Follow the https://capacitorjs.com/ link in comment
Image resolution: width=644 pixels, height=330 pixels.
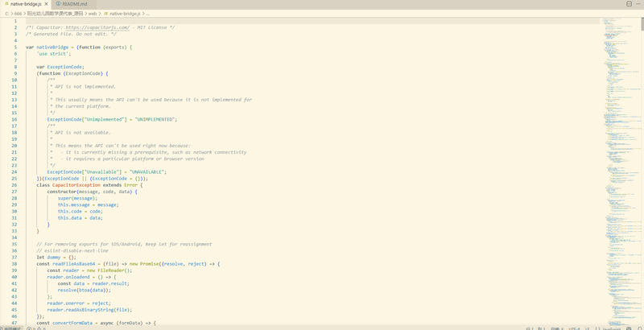97,27
